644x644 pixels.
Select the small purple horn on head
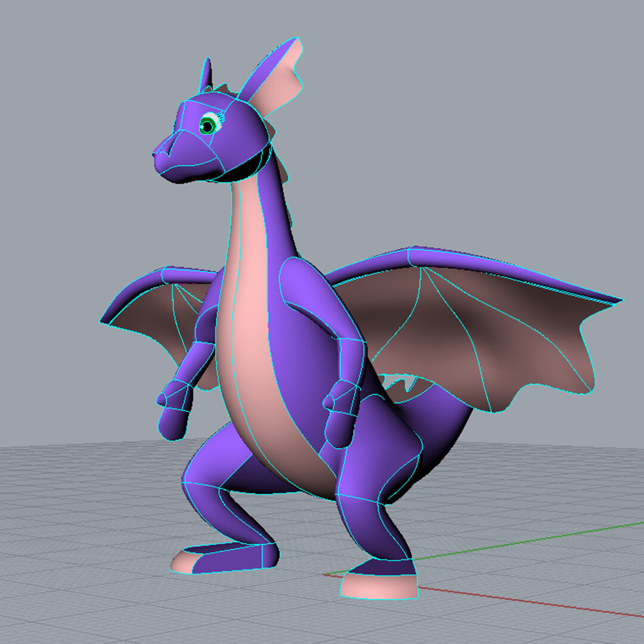206,75
